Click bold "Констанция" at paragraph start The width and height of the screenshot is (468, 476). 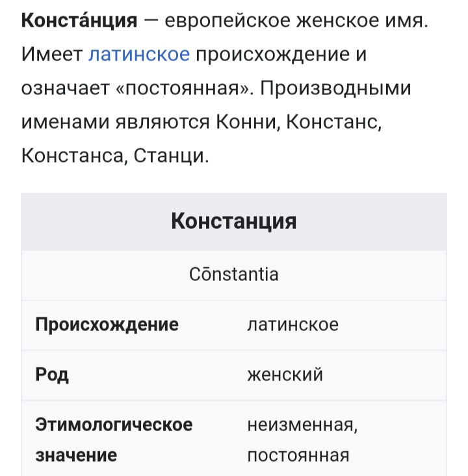pyautogui.click(x=79, y=20)
